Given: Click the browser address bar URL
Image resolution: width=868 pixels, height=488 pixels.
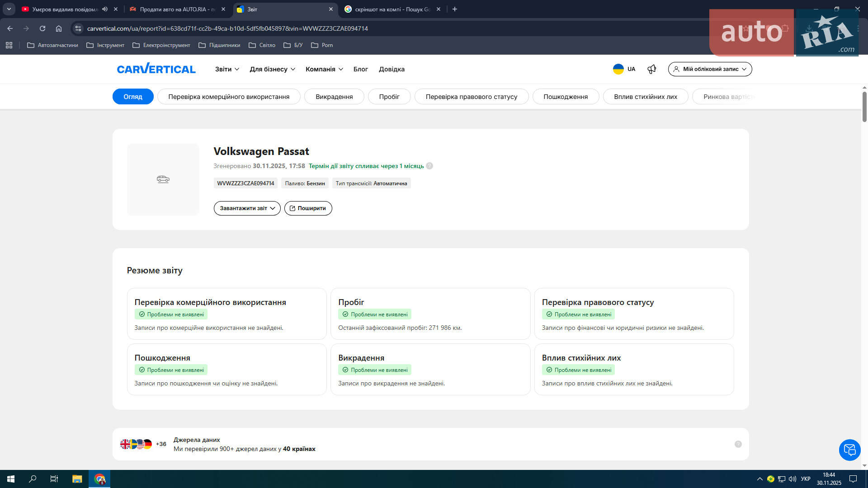Looking at the screenshot, I should [227, 28].
